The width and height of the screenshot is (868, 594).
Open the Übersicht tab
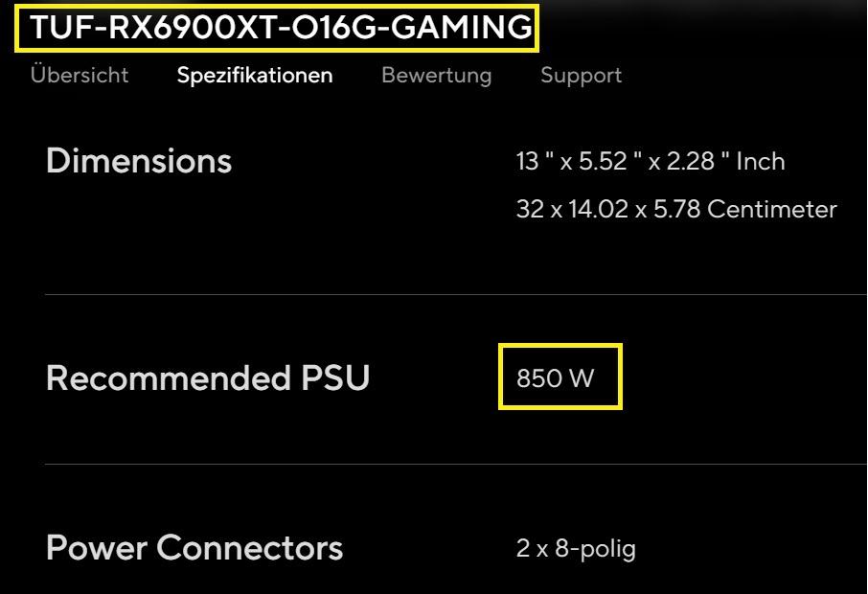pos(80,75)
